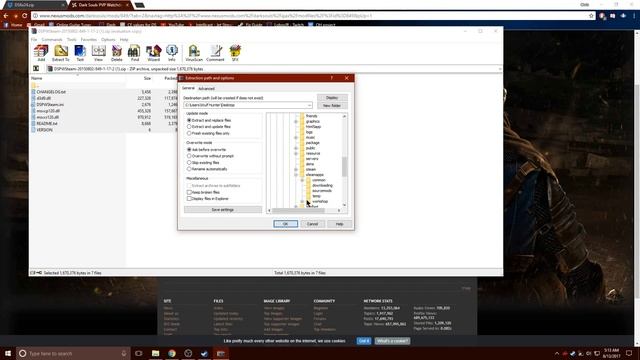Click the Display button
This screenshot has width=640, height=360.
332,98
